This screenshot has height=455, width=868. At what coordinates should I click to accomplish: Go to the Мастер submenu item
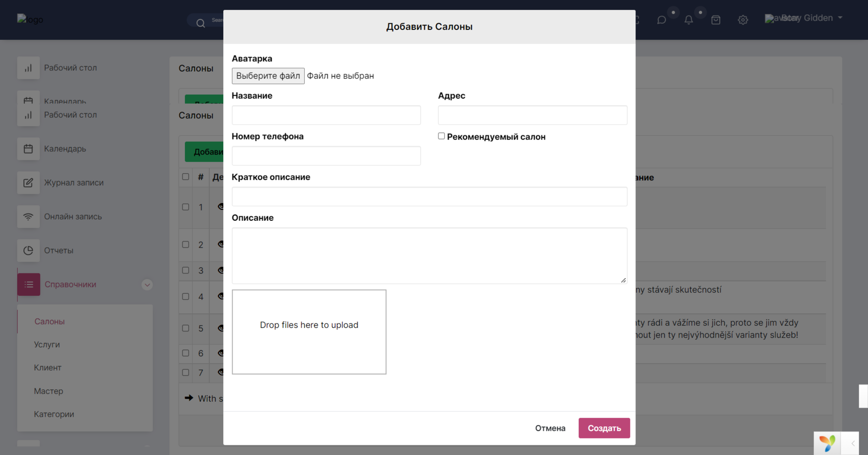point(49,391)
